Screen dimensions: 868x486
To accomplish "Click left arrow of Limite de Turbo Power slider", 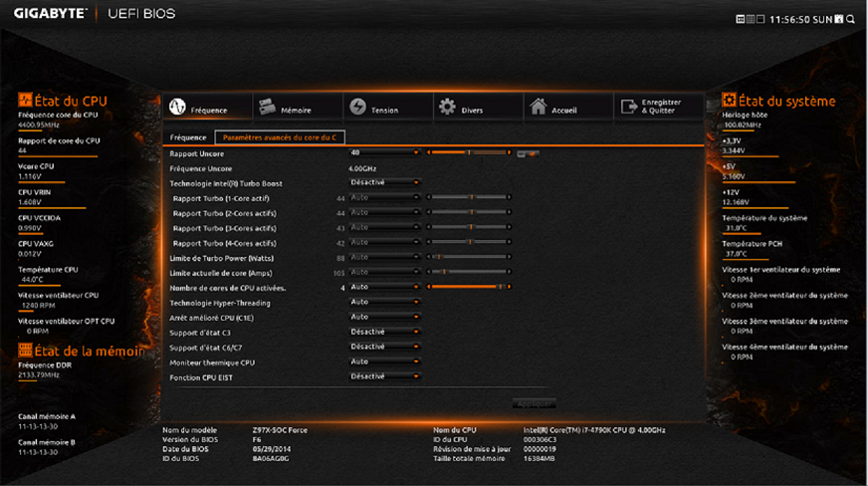I will click(x=428, y=257).
